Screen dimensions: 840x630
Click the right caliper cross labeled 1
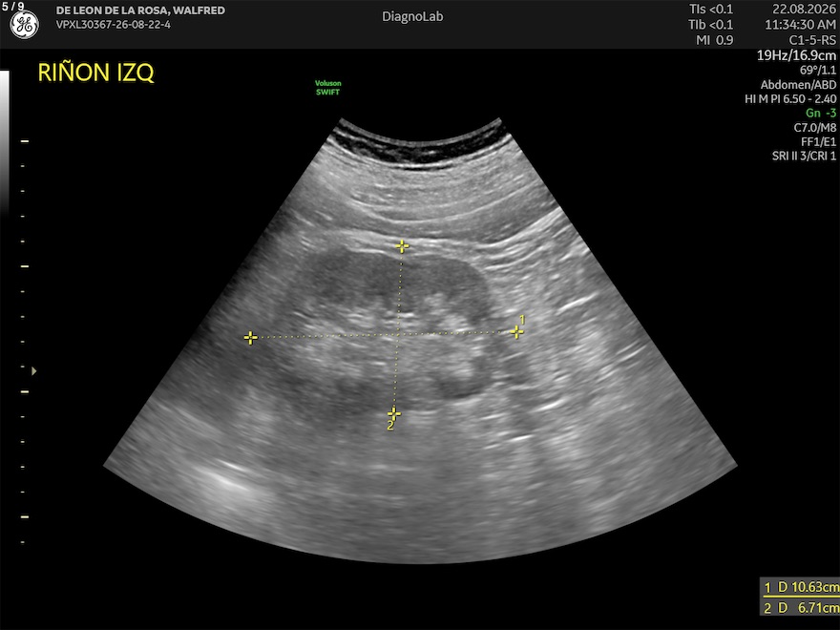[x=516, y=333]
